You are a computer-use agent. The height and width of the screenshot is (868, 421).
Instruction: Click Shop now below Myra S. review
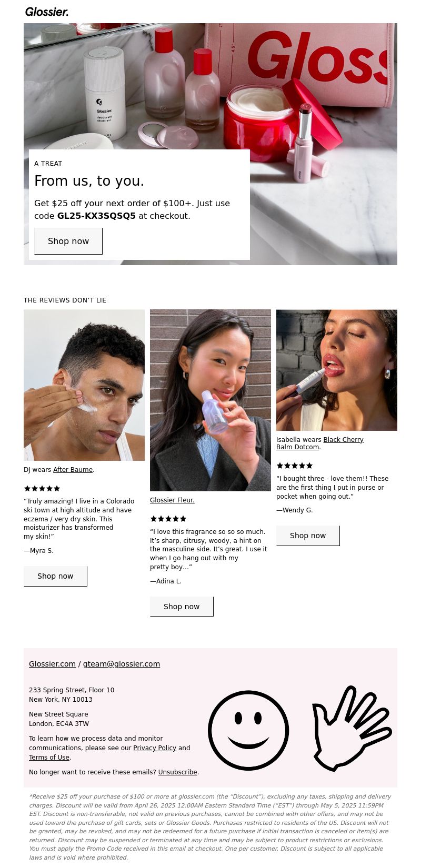(x=55, y=576)
